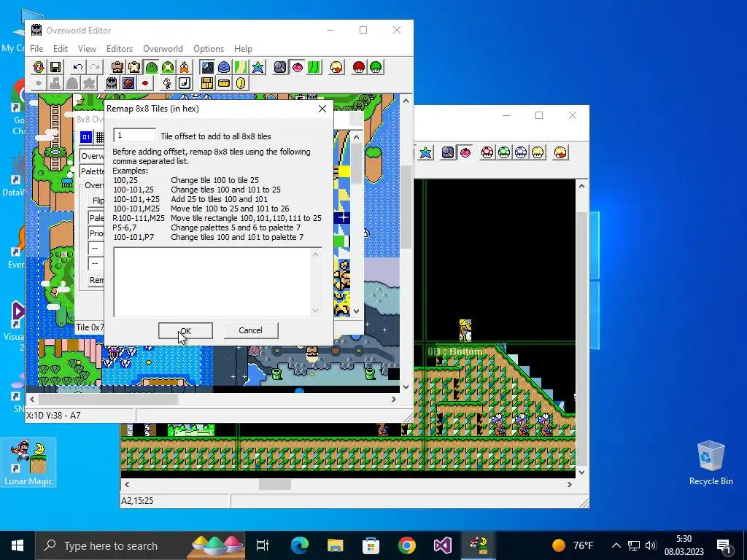This screenshot has height=560, width=747.
Task: Click the blue switch palace dome icon
Action: (x=224, y=67)
